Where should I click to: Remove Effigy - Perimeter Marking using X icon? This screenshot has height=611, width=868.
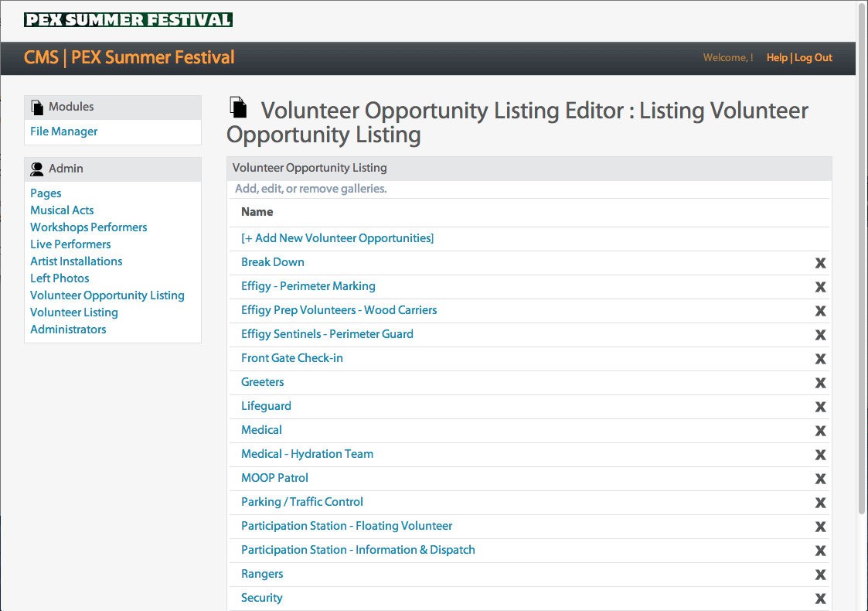pos(820,287)
